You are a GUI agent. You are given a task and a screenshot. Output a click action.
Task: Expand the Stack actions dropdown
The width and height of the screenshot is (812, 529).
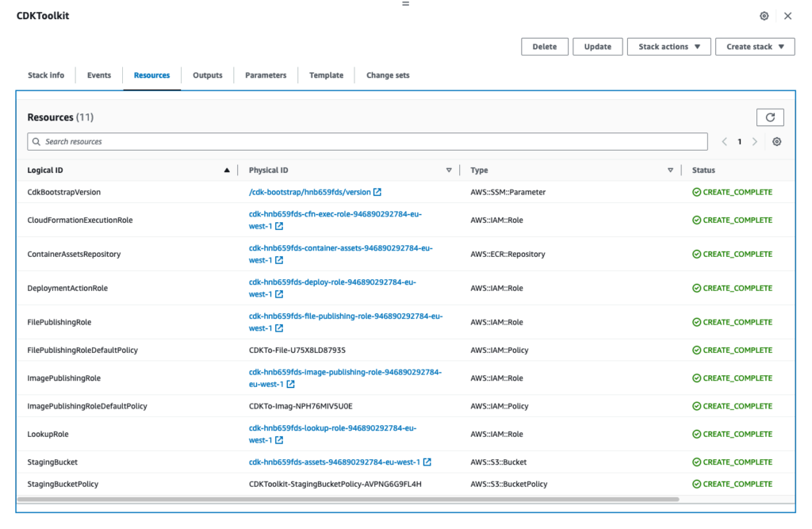(x=668, y=47)
